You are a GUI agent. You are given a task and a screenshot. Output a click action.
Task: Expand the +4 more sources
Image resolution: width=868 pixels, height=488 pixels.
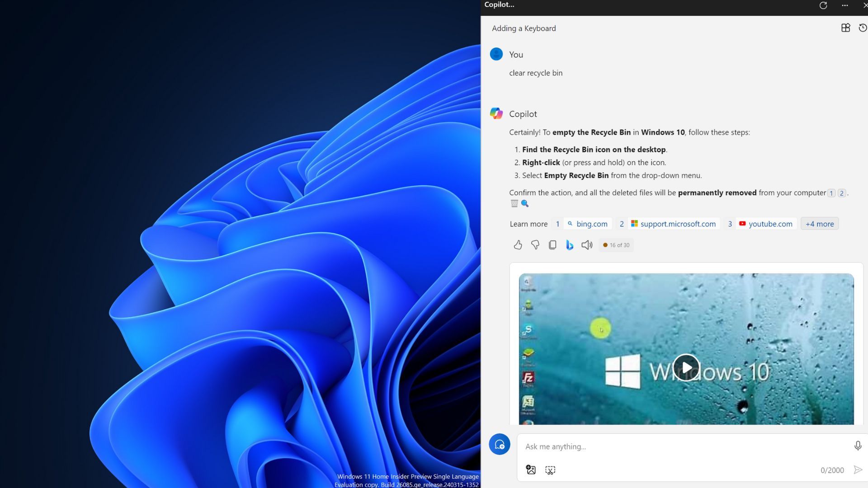tap(819, 224)
